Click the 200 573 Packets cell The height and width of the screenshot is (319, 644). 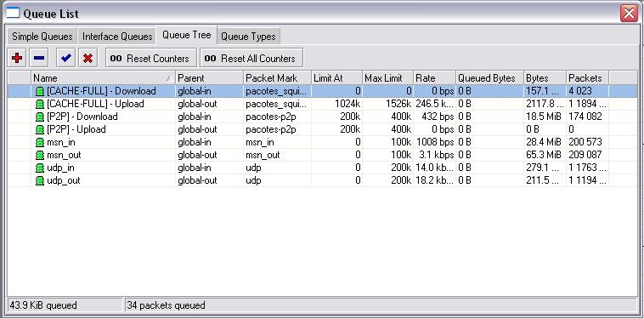585,142
